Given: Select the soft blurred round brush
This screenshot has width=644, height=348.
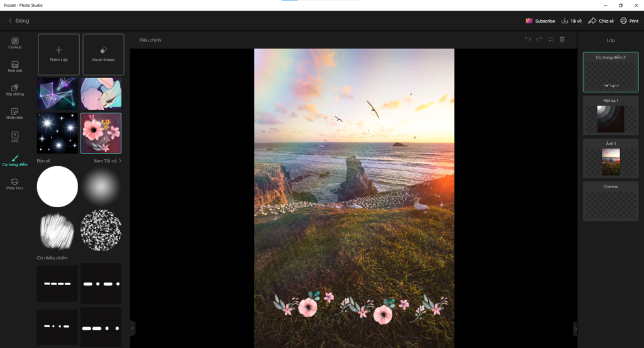Looking at the screenshot, I should (101, 186).
